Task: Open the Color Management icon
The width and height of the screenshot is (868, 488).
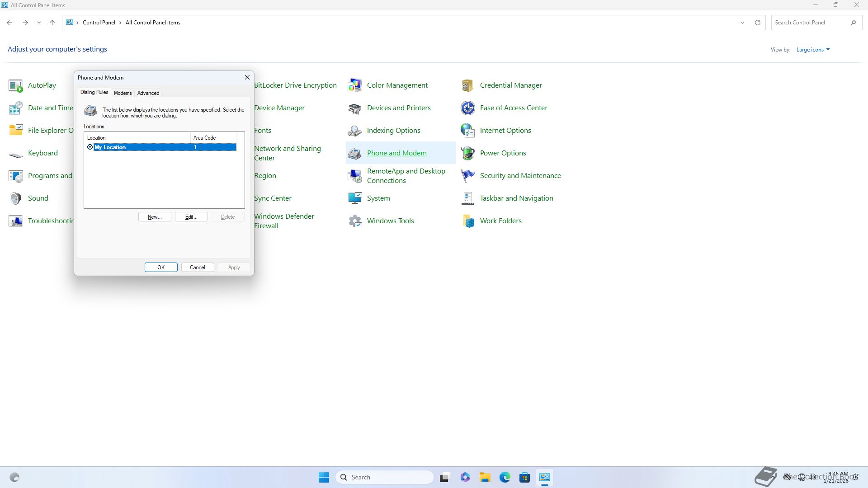Action: tap(355, 85)
